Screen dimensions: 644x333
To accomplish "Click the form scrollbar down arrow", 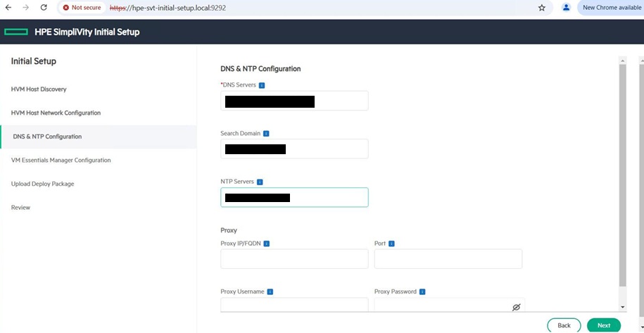I will pos(623,307).
